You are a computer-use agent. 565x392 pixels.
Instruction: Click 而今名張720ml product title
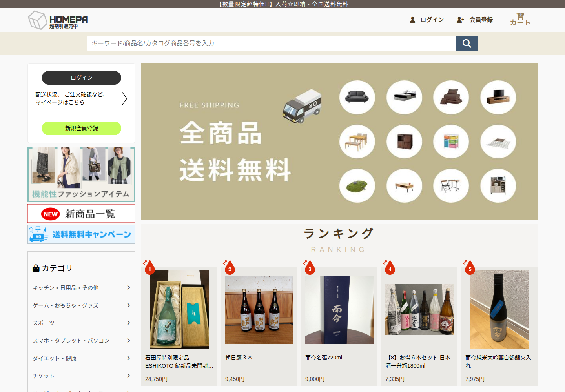tap(324, 358)
